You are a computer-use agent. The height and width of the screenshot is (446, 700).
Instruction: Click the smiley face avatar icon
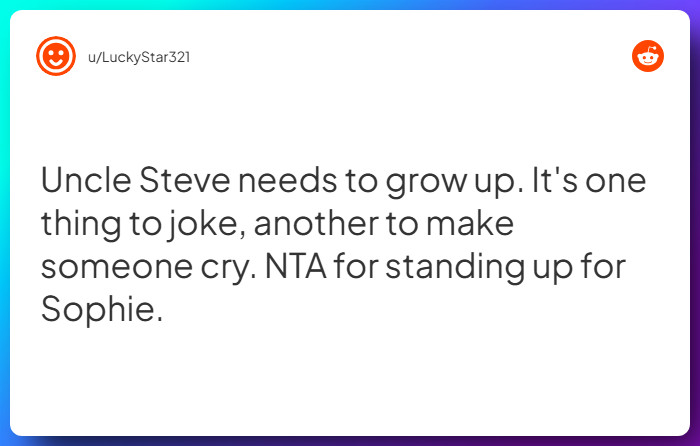(x=56, y=56)
